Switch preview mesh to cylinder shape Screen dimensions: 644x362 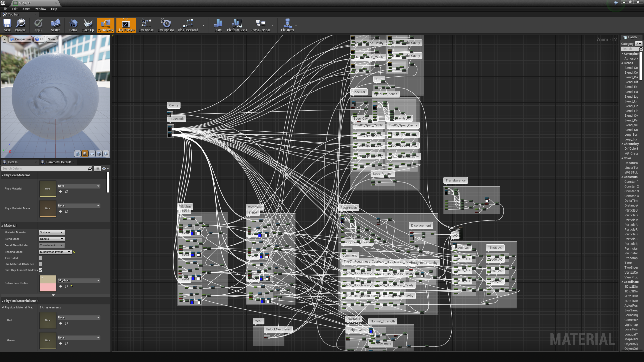(x=78, y=154)
